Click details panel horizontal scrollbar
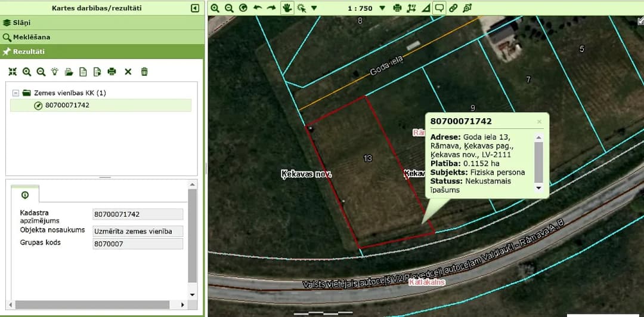The image size is (644, 317). coord(92,304)
